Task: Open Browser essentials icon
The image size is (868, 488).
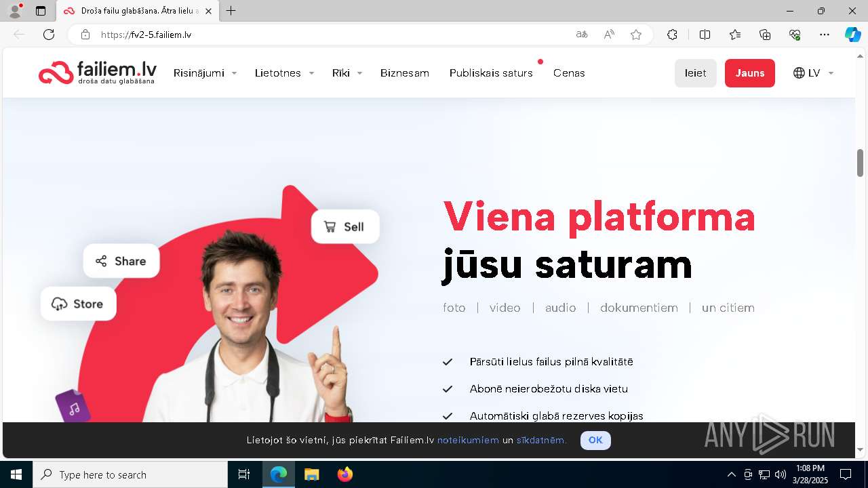Action: pyautogui.click(x=795, y=35)
